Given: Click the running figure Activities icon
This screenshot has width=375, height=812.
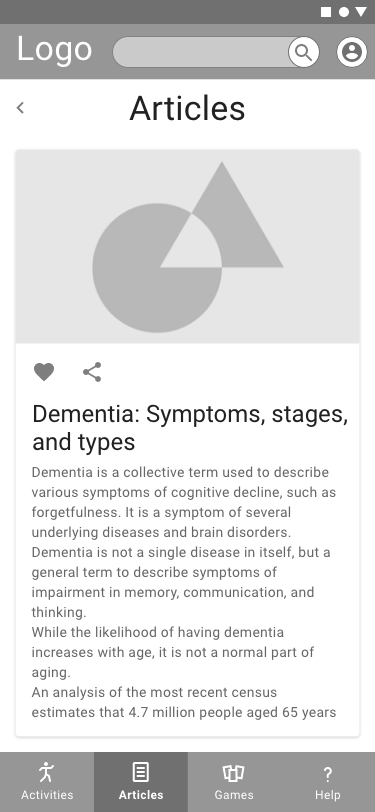Looking at the screenshot, I should coord(47,772).
